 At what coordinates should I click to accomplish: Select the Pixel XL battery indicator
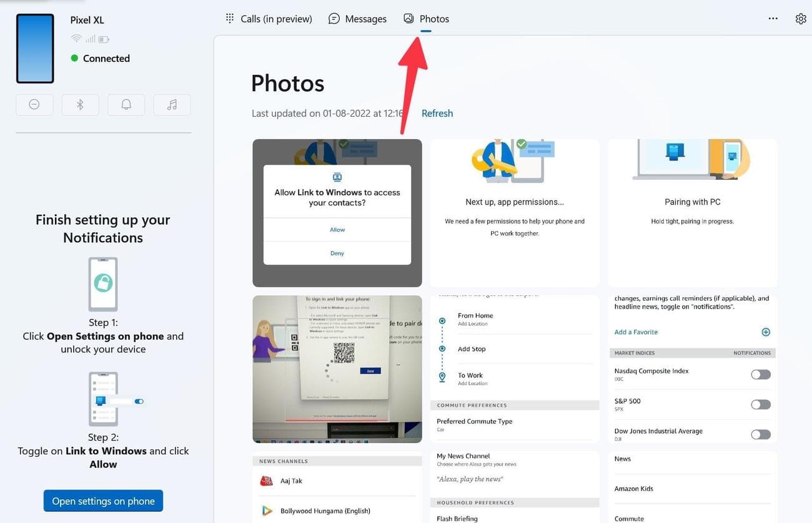tap(103, 39)
